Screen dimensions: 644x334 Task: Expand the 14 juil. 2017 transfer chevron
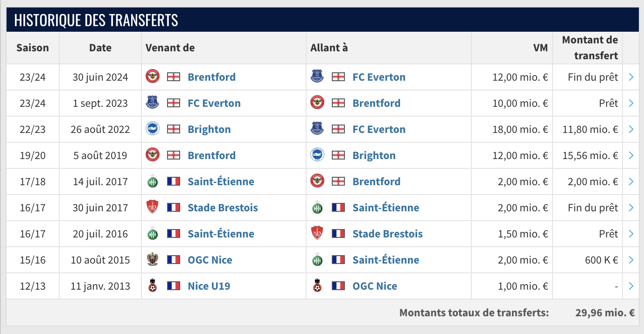tap(631, 181)
